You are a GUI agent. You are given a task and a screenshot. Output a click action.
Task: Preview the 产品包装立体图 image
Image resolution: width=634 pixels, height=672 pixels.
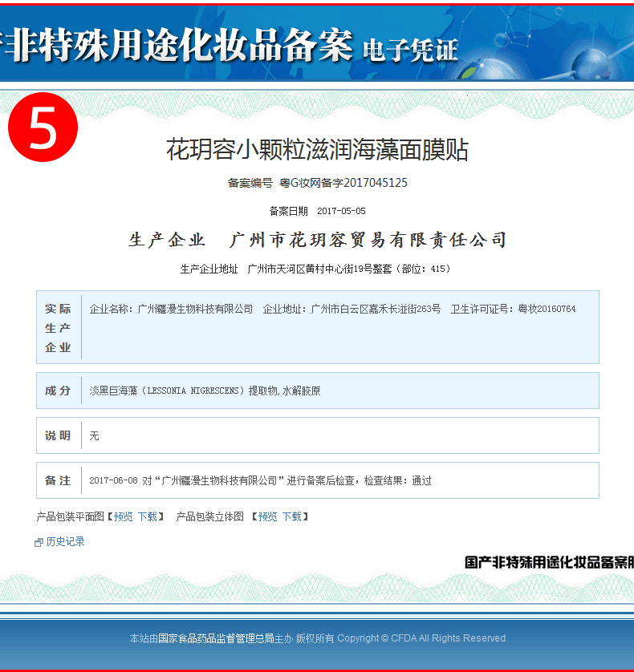[x=268, y=517]
